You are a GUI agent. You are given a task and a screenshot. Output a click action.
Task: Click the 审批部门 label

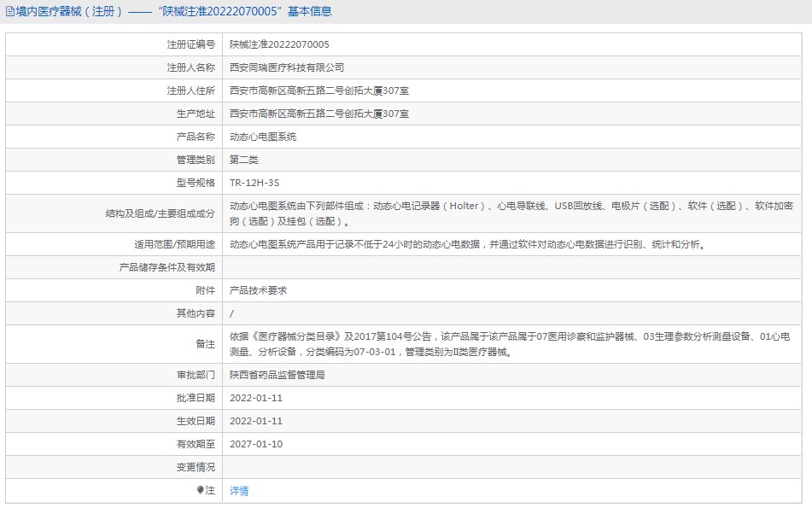pos(196,375)
